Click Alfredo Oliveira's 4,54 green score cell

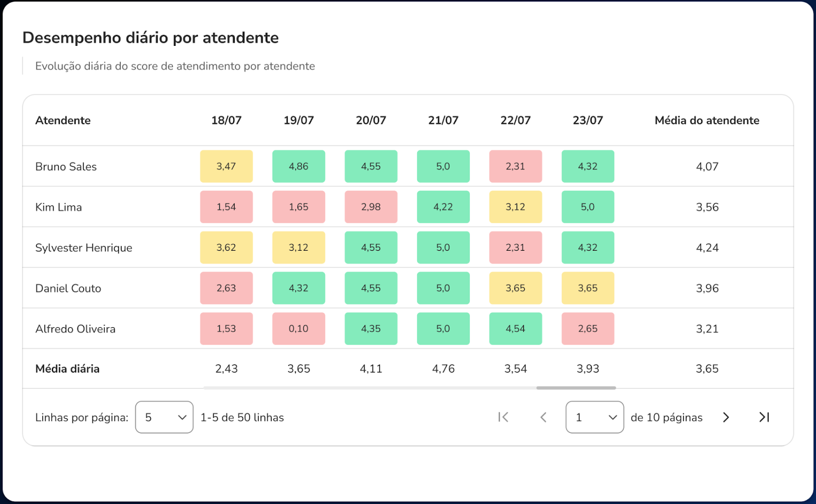point(515,329)
